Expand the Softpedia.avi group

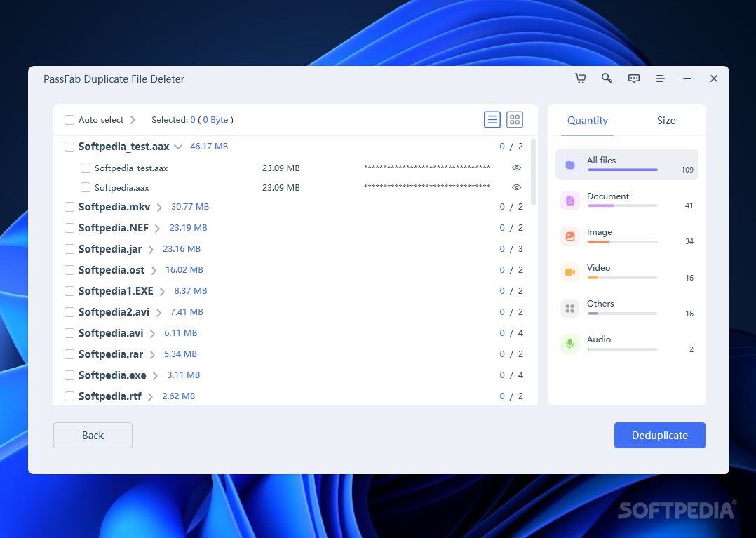pyautogui.click(x=152, y=334)
